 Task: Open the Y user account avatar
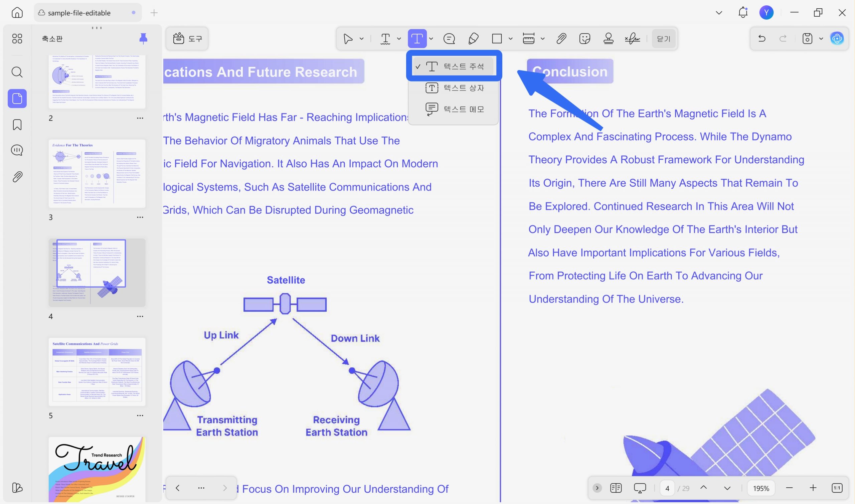pos(766,13)
